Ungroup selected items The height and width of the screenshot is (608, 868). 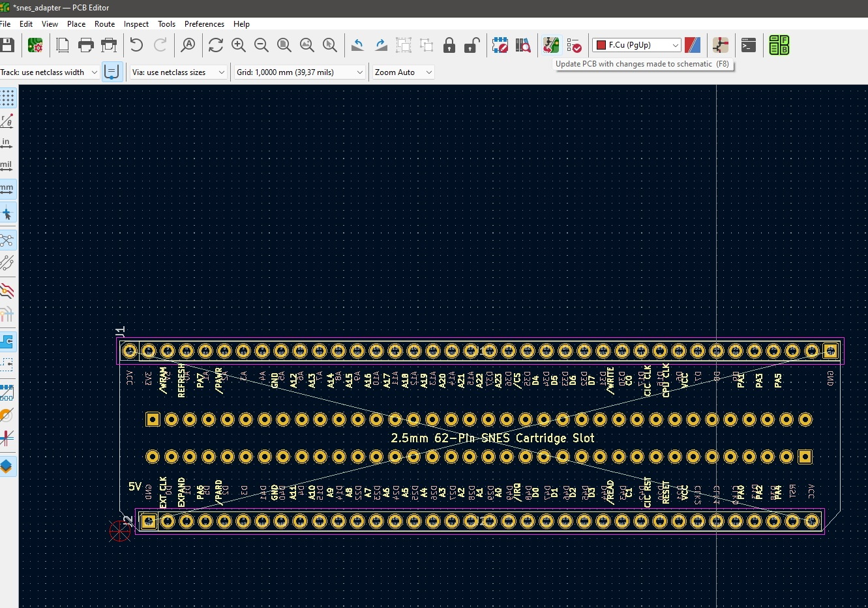pyautogui.click(x=427, y=45)
